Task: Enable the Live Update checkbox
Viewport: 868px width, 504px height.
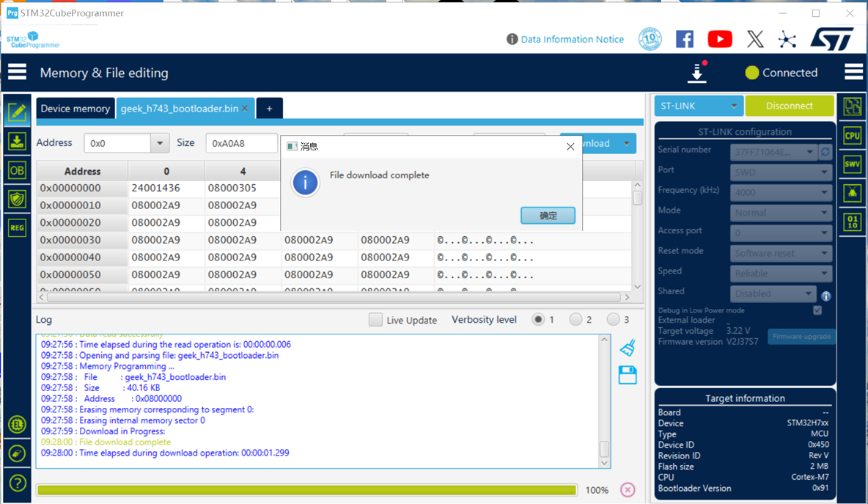Action: 375,320
